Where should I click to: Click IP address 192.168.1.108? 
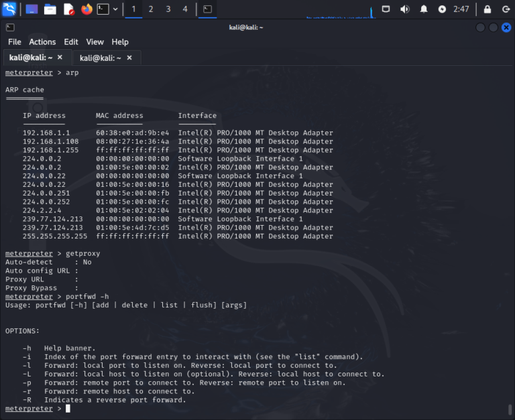click(x=50, y=141)
